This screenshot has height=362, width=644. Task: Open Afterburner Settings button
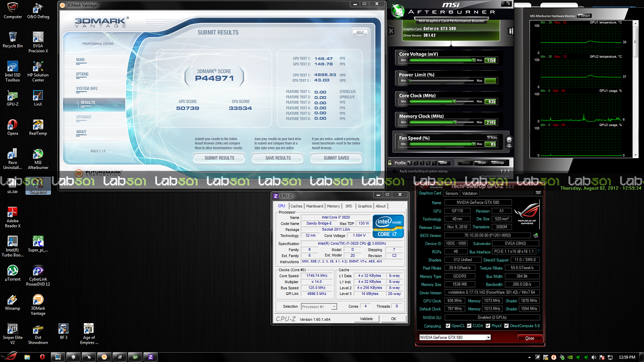tap(498, 163)
